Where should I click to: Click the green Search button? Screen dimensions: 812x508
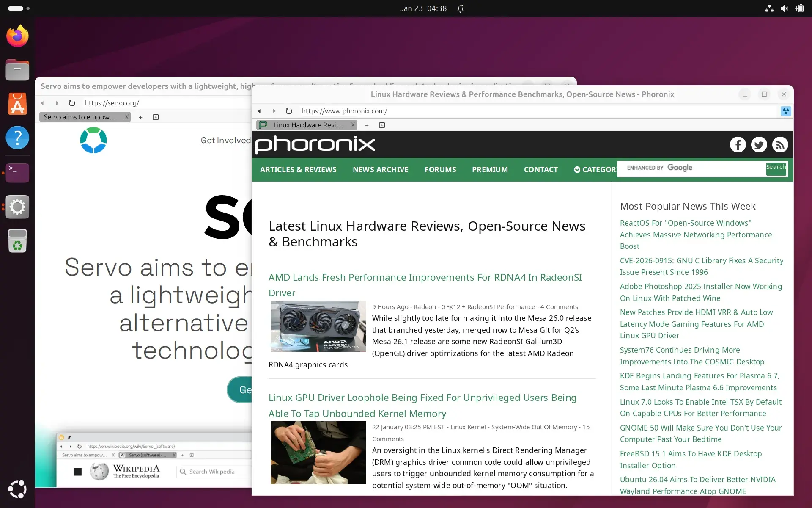(776, 168)
